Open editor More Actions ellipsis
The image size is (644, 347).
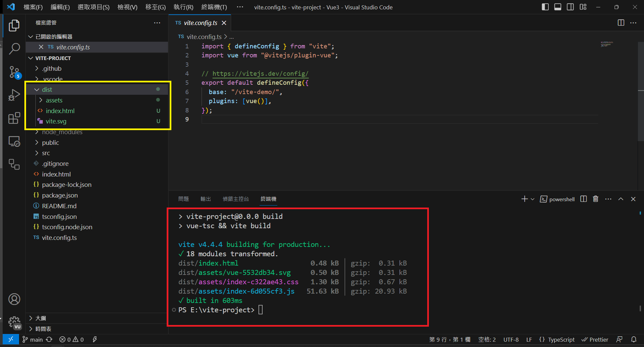click(x=633, y=23)
